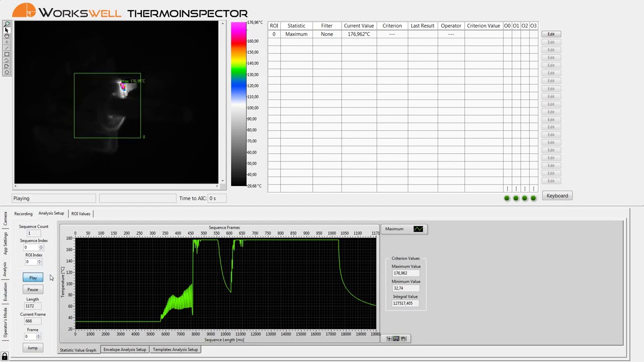Click the Maximum Value field 176,962
The width and height of the screenshot is (644, 362).
click(x=407, y=273)
